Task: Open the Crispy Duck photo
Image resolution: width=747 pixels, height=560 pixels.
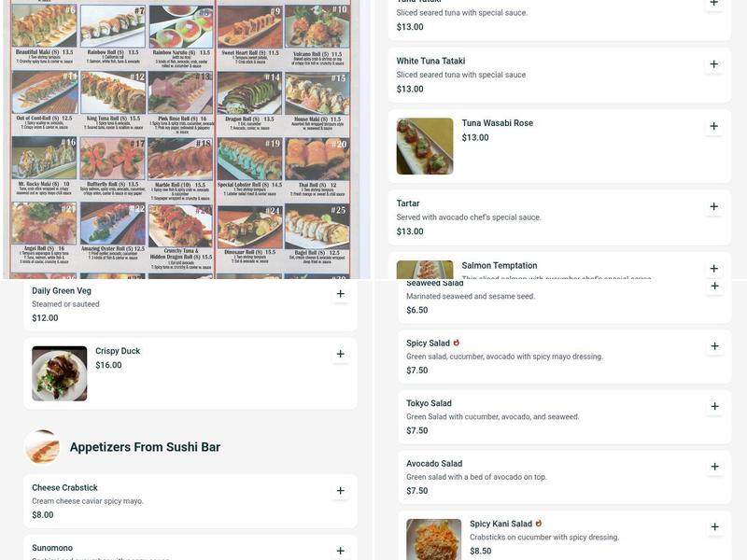Action: click(x=60, y=373)
